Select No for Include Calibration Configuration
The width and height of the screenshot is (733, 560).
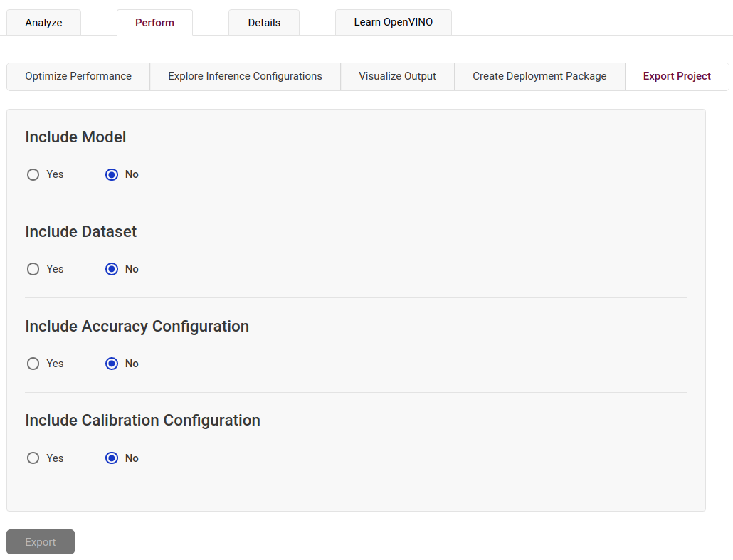click(112, 458)
